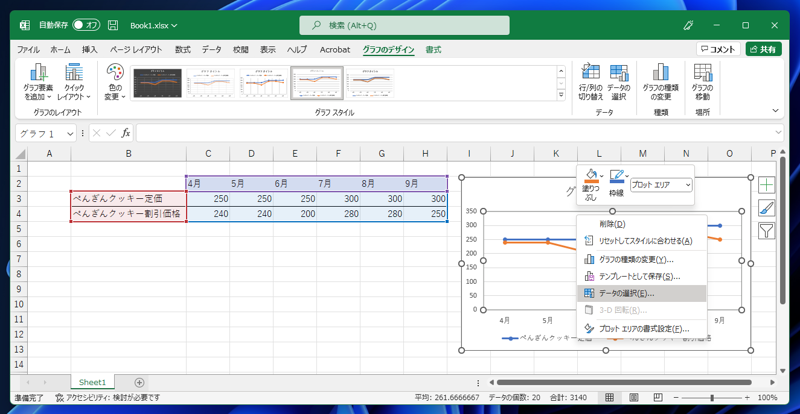
Task: Switch to the 数式 tab
Action: pyautogui.click(x=183, y=50)
